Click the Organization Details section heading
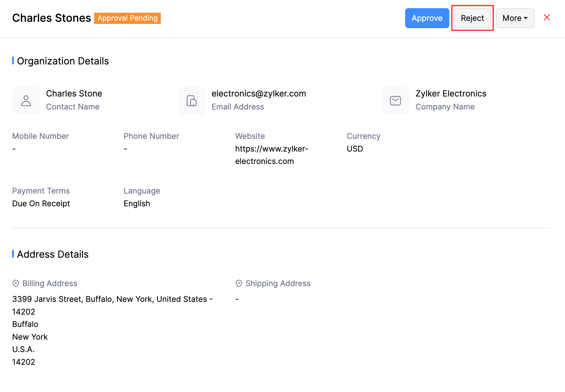The height and width of the screenshot is (392, 565). coord(63,61)
